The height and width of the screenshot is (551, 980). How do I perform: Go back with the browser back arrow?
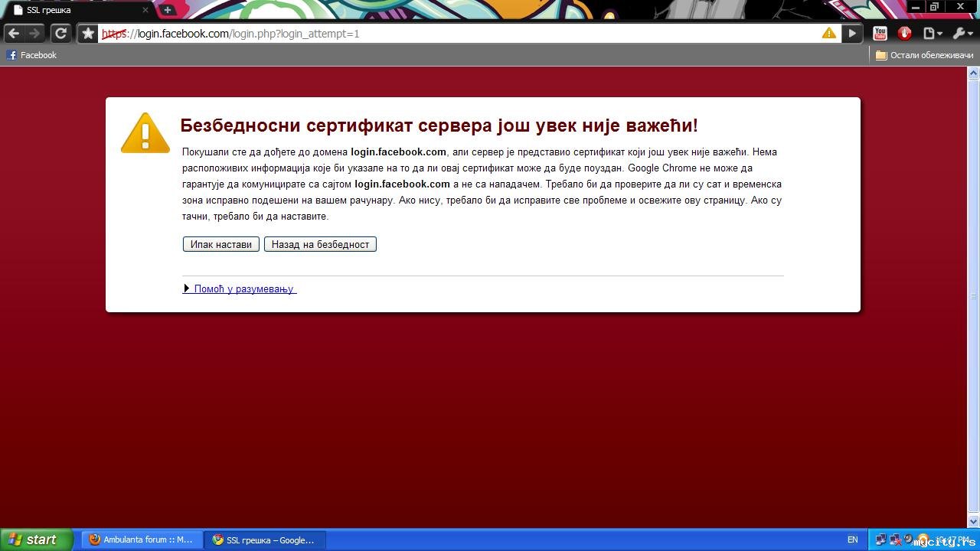tap(14, 34)
